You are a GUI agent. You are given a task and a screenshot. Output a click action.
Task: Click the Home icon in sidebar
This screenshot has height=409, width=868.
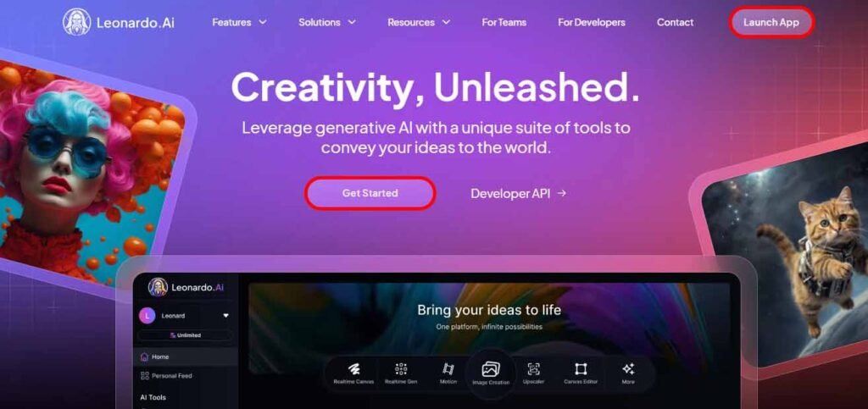[145, 357]
